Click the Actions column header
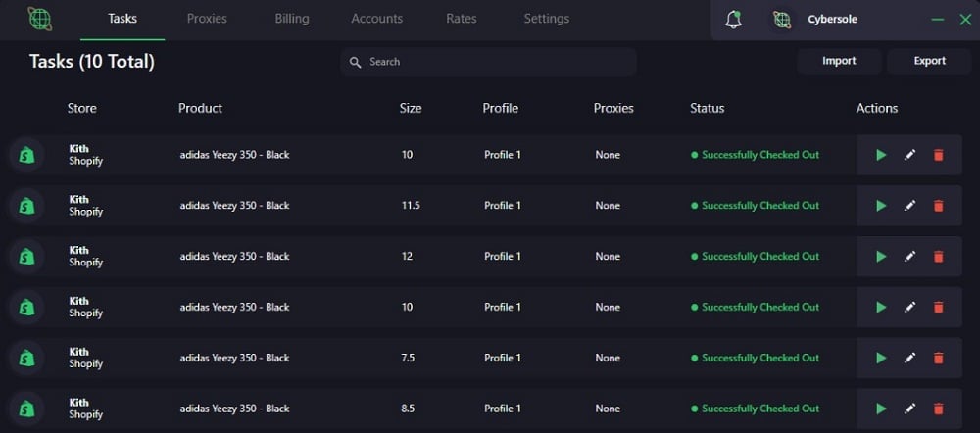Image resolution: width=980 pixels, height=433 pixels. (x=877, y=108)
